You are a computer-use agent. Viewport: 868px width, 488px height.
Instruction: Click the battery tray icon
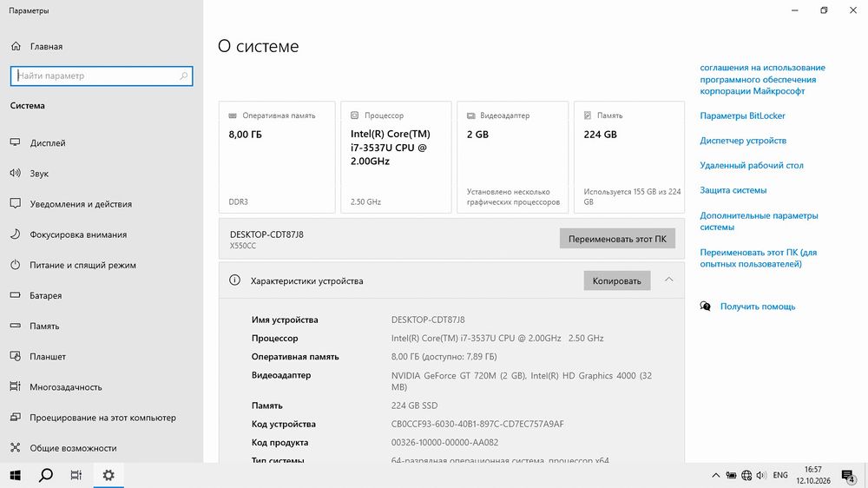coord(731,475)
